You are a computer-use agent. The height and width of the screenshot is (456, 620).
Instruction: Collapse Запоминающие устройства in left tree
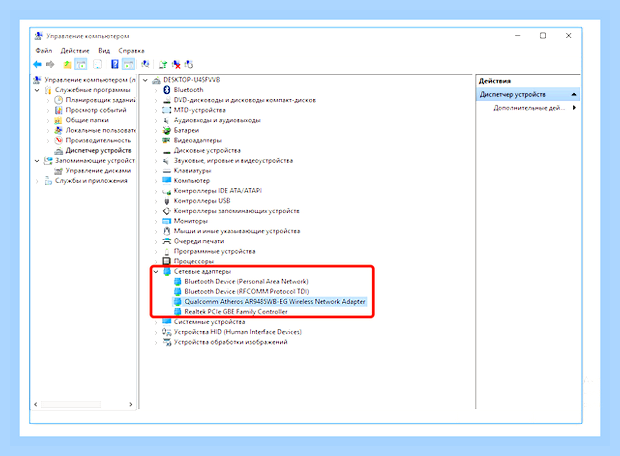(37, 161)
